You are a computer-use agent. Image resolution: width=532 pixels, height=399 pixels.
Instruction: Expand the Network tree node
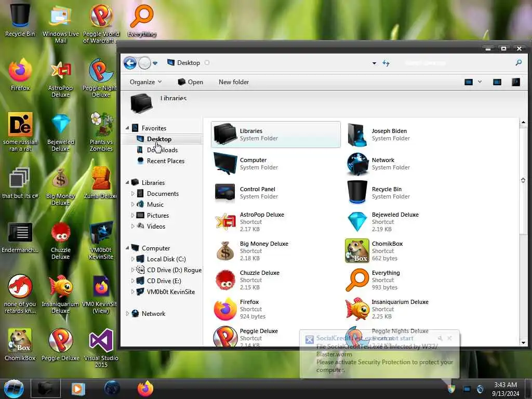(127, 314)
